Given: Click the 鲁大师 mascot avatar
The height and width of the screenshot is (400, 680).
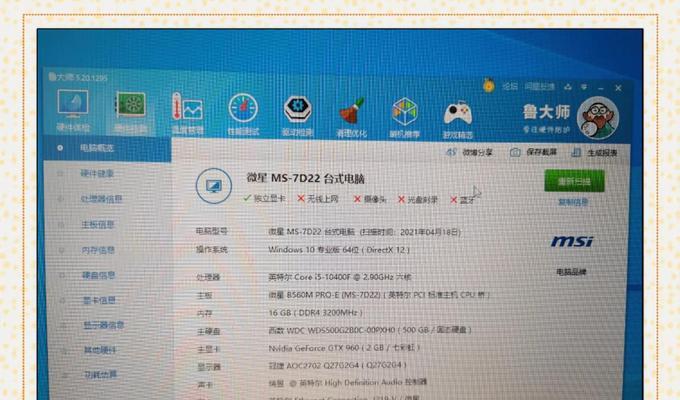Looking at the screenshot, I should tap(598, 118).
